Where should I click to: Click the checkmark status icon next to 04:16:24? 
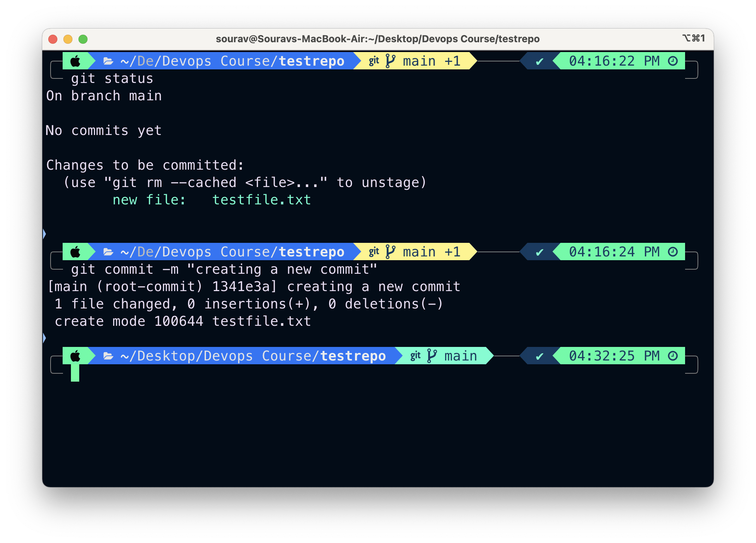[539, 252]
